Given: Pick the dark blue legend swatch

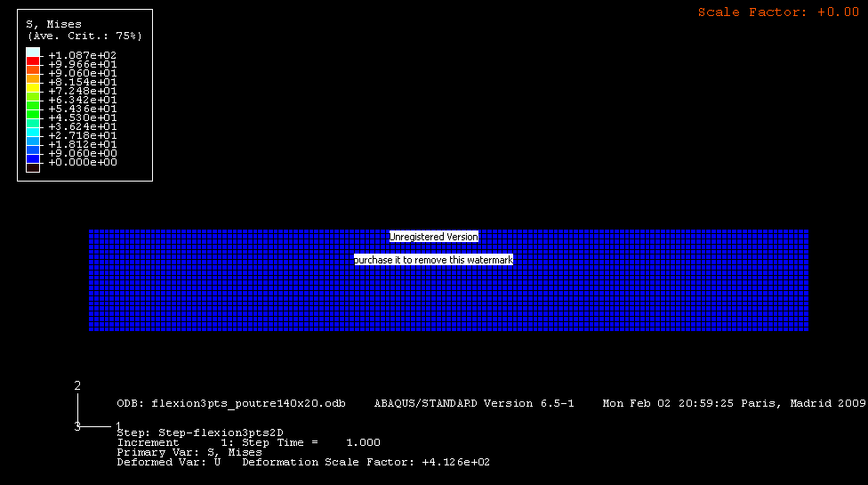Looking at the screenshot, I should [x=33, y=158].
